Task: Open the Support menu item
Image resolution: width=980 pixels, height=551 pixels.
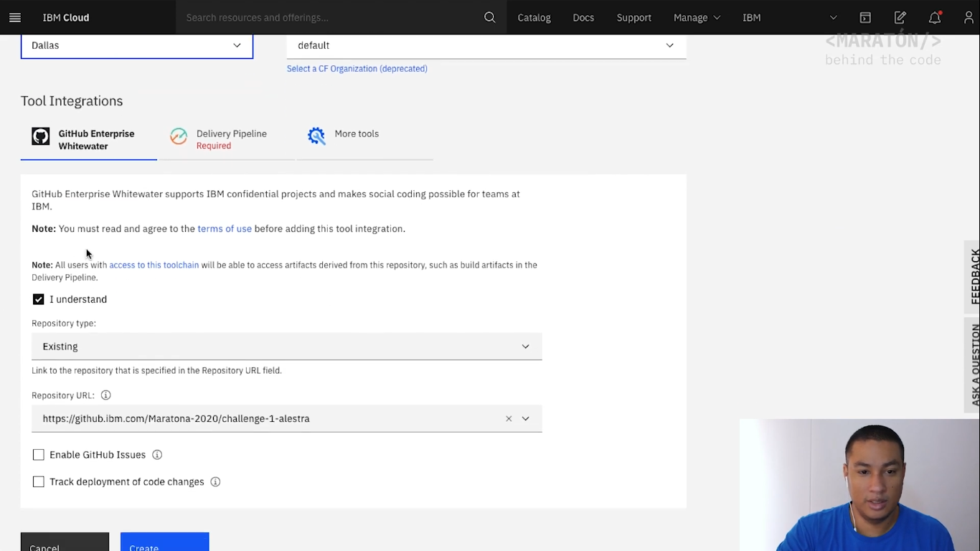Action: pos(634,17)
